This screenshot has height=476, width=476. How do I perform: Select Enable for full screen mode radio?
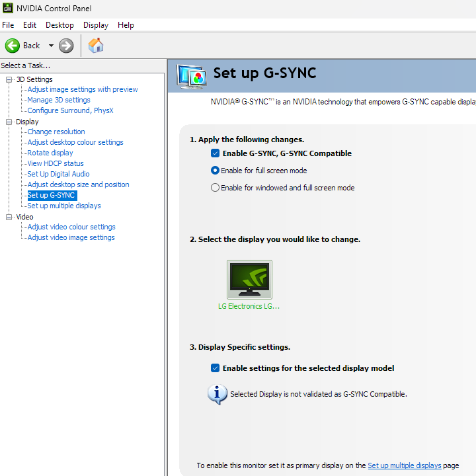click(x=215, y=171)
